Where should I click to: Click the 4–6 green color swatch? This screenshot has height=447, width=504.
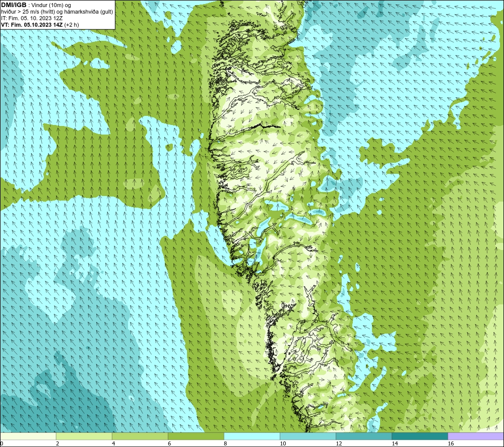pyautogui.click(x=140, y=436)
